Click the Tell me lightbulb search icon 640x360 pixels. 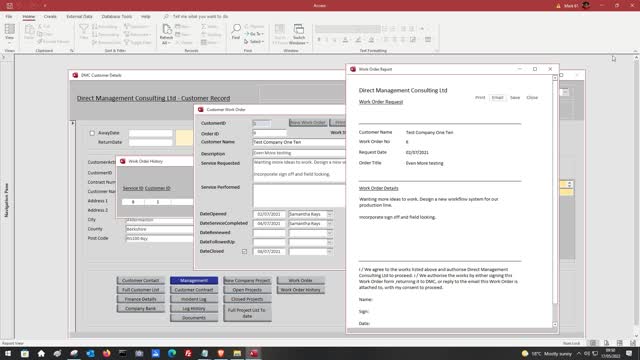166,16
